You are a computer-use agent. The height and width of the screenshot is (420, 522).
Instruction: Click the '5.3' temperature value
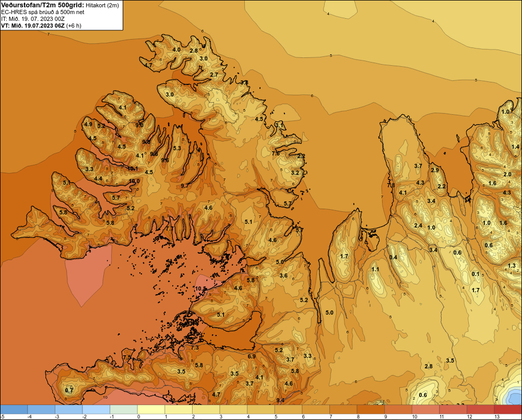pos(177,148)
